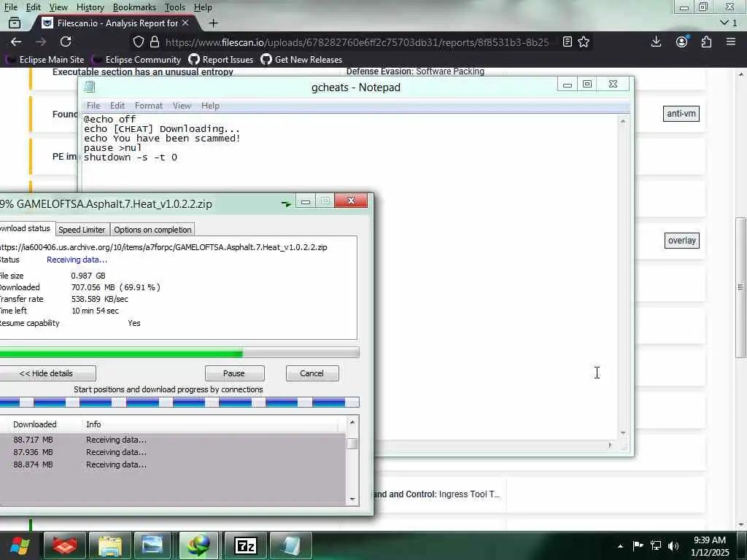747x560 pixels.
Task: Click the overlay tag on report
Action: [682, 241]
